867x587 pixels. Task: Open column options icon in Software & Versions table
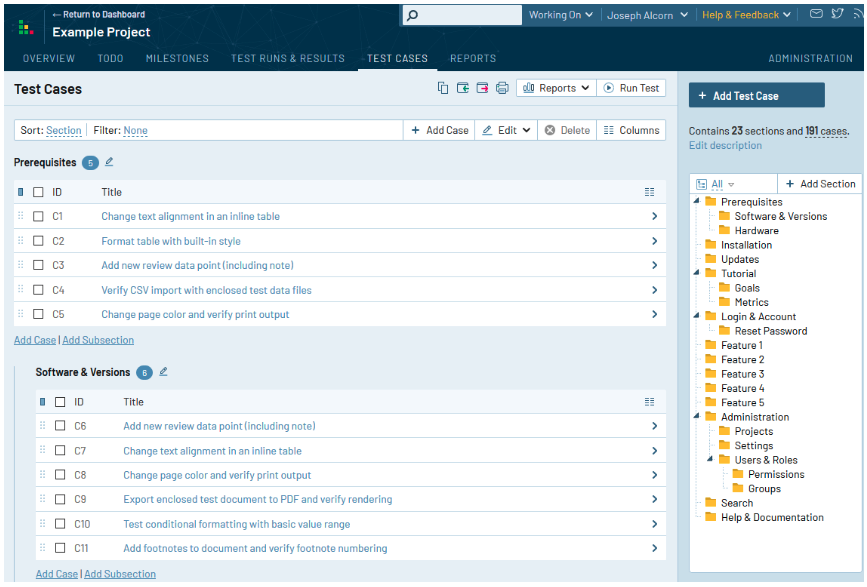(x=649, y=402)
